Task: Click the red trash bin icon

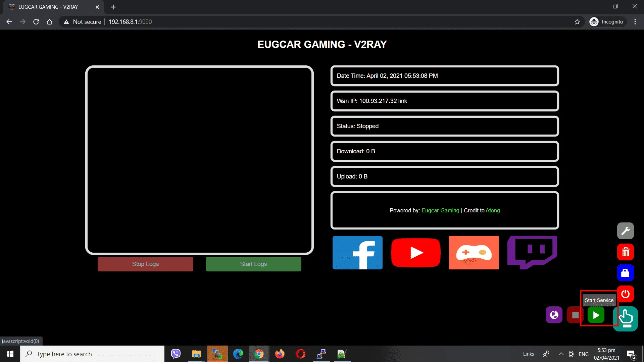Action: [625, 252]
